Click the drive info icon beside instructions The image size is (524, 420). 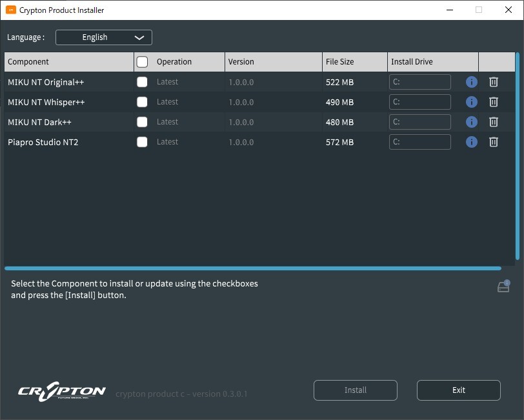coord(503,286)
